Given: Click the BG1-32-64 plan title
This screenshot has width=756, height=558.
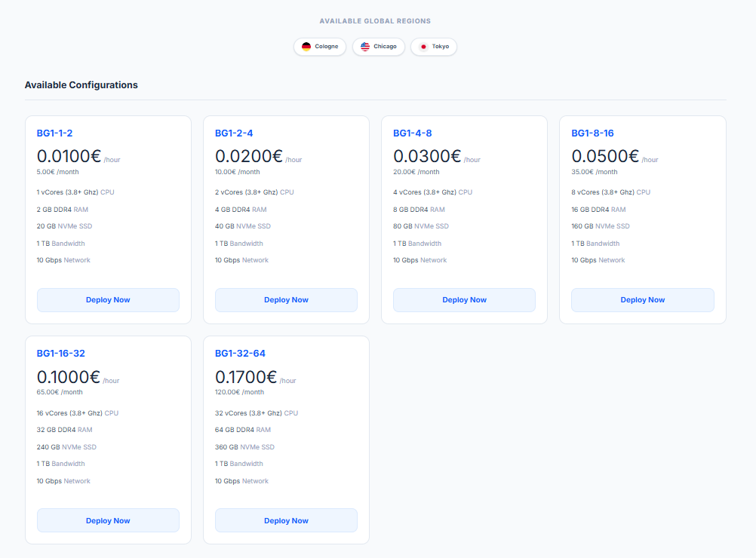Looking at the screenshot, I should [240, 354].
